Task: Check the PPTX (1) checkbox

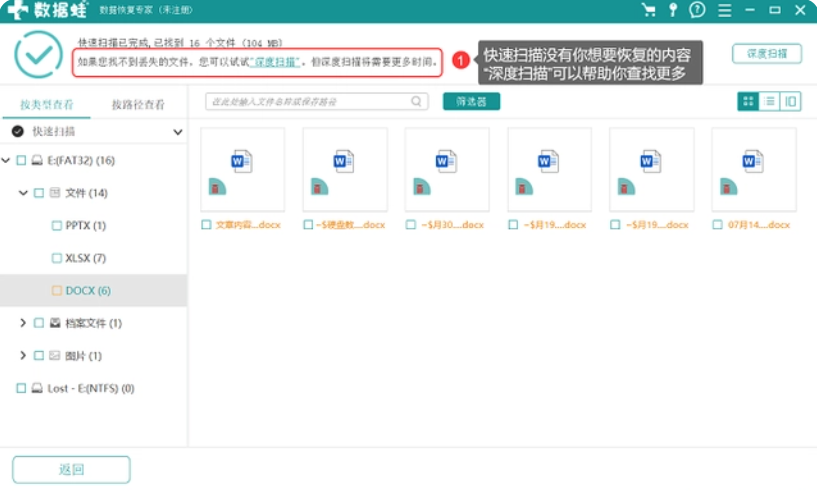Action: 57,226
